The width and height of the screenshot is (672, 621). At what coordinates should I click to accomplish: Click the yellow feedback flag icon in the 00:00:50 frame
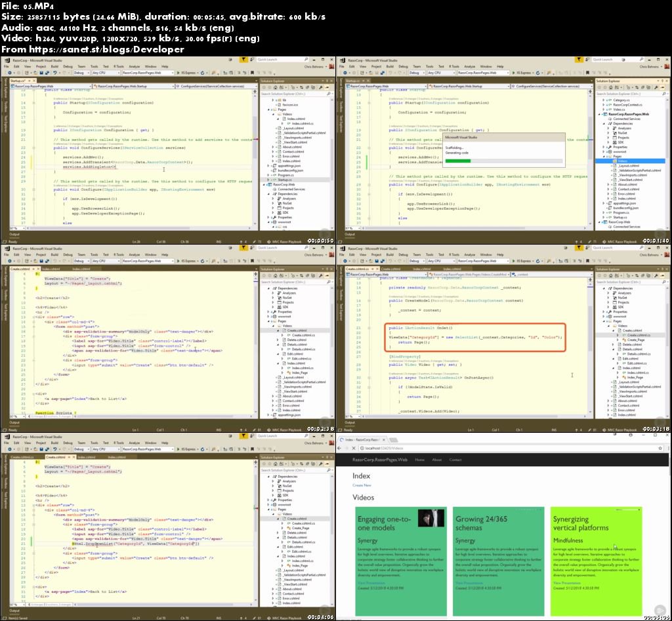(x=243, y=60)
